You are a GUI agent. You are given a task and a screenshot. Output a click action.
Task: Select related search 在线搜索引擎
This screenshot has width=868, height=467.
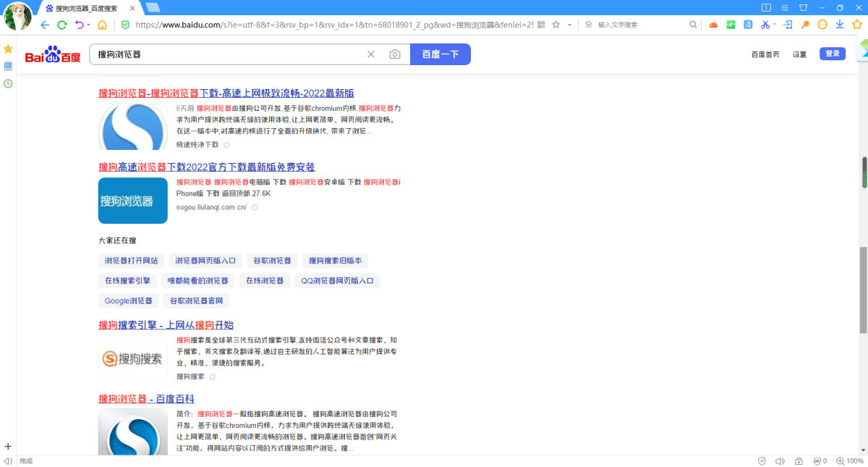[x=127, y=281]
